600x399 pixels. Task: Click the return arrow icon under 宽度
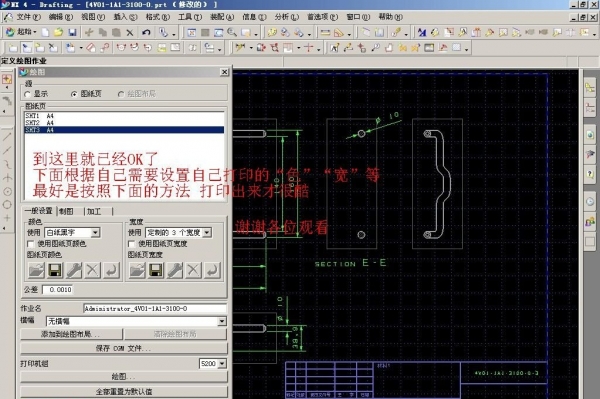[x=212, y=270]
